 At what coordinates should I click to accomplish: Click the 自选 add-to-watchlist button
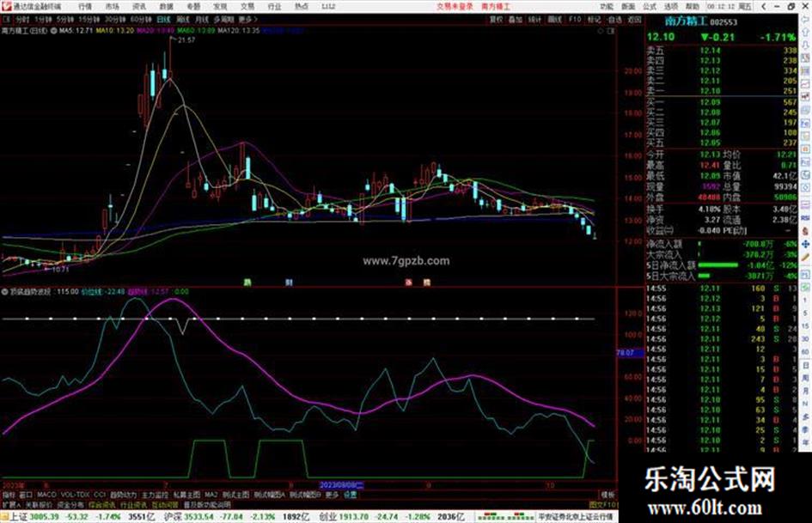click(x=614, y=19)
